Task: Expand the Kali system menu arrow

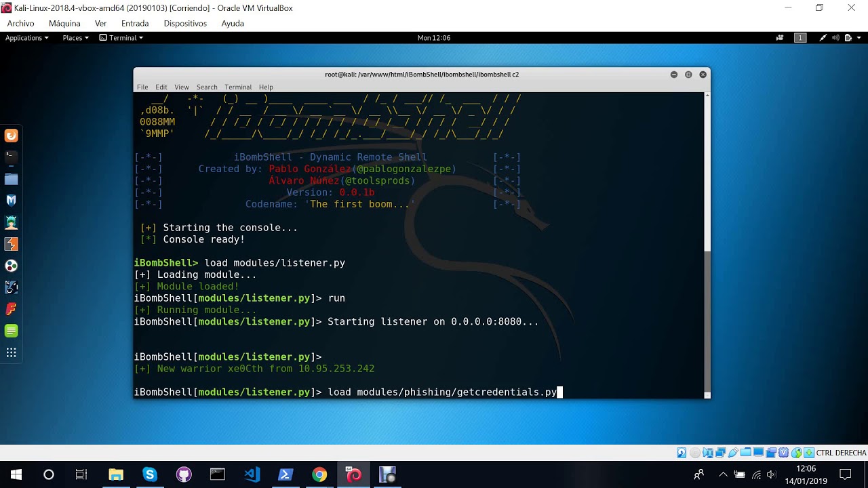Action: pos(859,38)
